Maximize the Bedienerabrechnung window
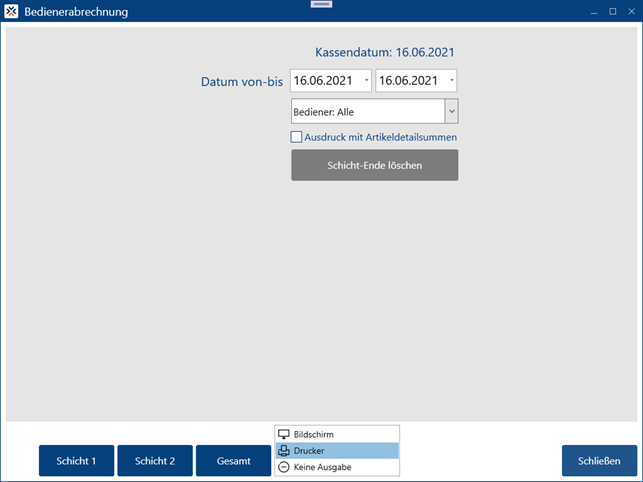Screen dimensions: 643x482 coord(612,11)
